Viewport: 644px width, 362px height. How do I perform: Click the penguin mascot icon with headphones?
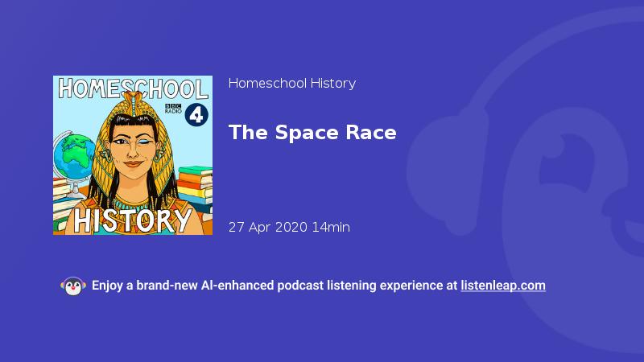point(73,286)
